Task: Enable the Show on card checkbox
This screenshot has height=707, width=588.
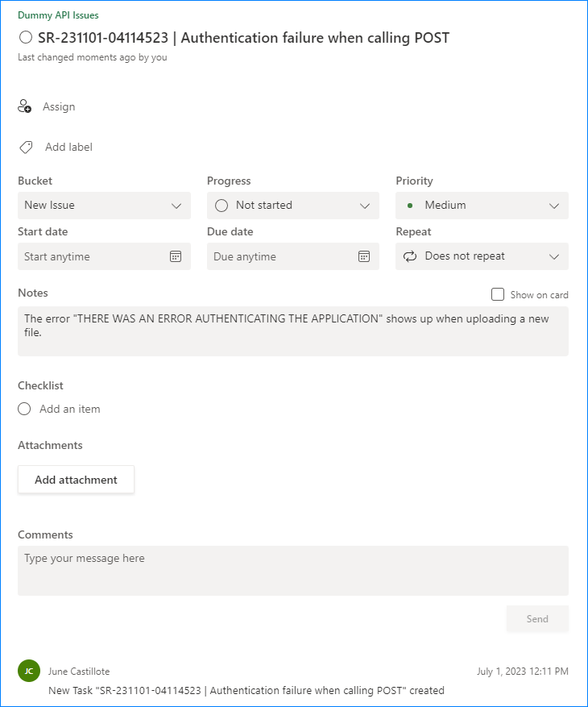Action: point(498,294)
